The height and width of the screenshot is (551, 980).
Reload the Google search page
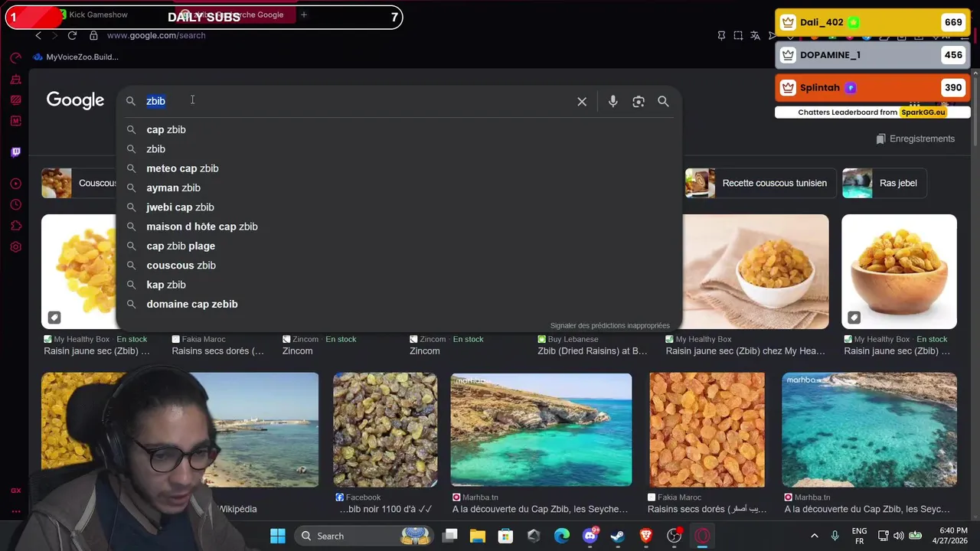pos(72,35)
